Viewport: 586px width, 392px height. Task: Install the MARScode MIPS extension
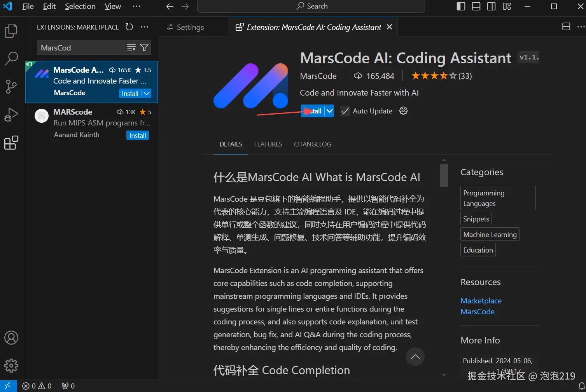(138, 136)
